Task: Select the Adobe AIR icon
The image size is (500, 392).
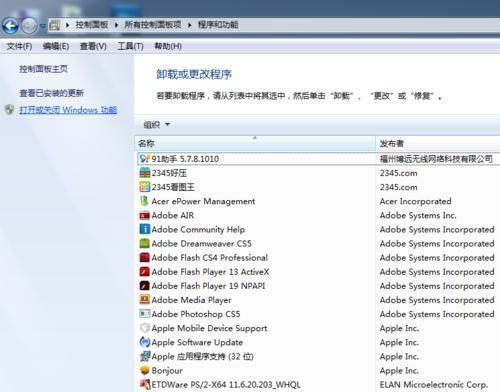Action: (x=145, y=215)
